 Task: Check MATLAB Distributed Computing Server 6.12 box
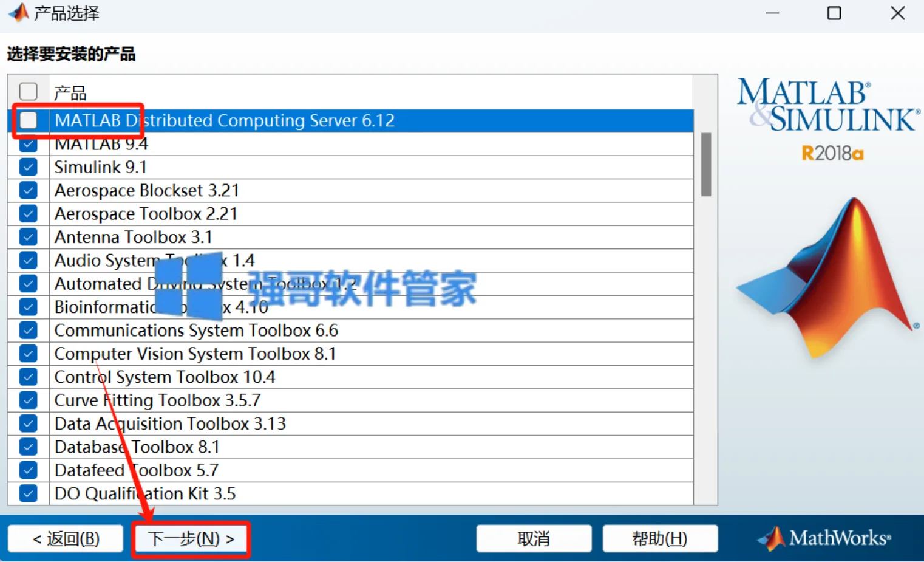29,120
